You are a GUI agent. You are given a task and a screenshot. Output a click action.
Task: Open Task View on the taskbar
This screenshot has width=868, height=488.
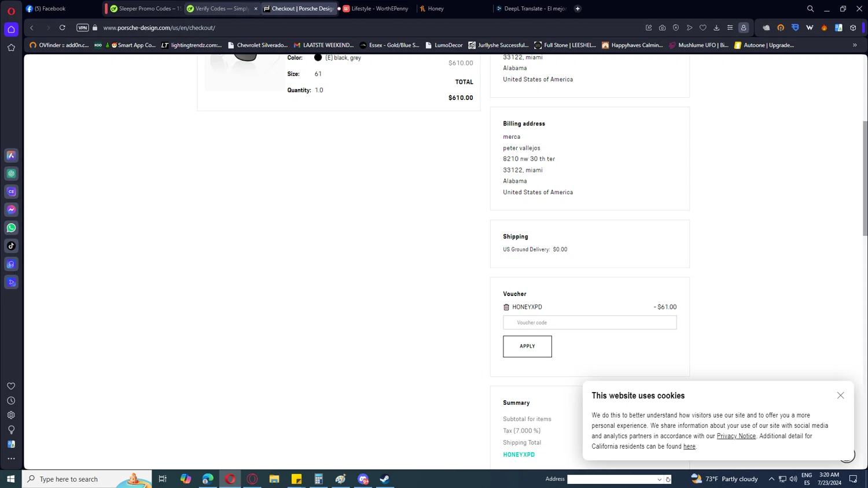click(x=163, y=479)
